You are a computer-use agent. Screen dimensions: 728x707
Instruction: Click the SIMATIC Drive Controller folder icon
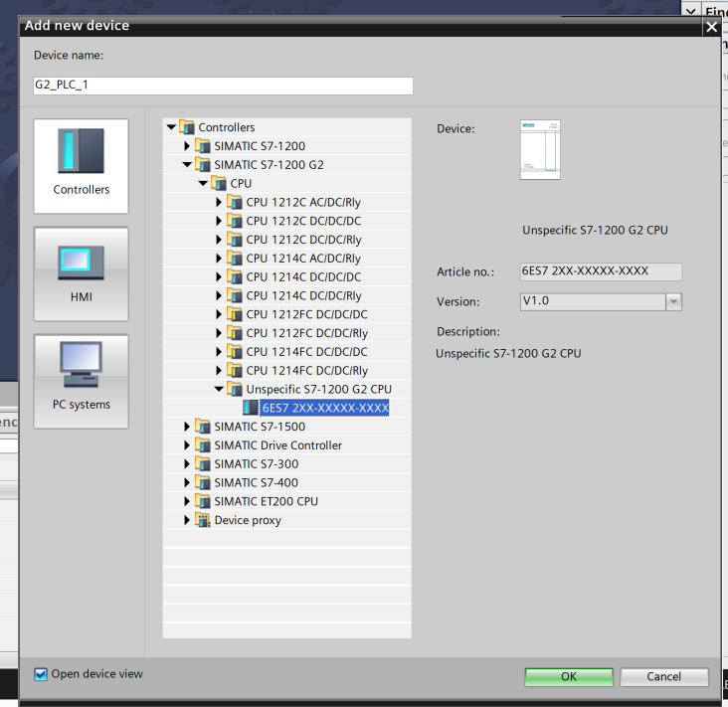[x=203, y=445]
